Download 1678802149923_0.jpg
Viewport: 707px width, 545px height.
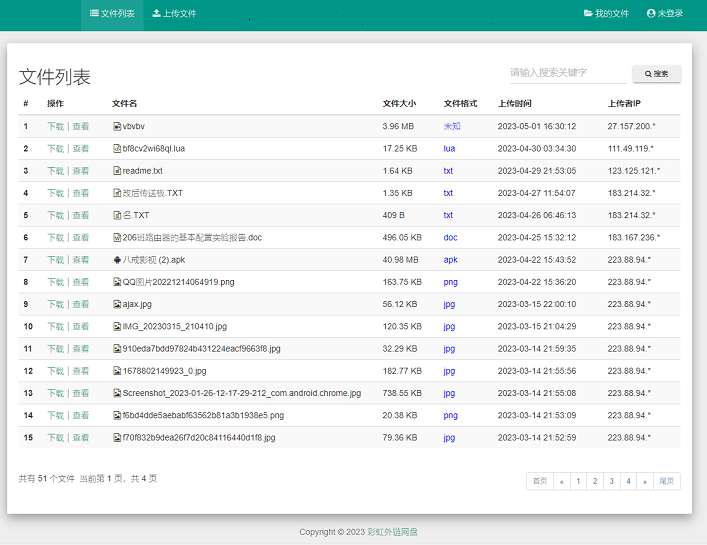click(56, 371)
